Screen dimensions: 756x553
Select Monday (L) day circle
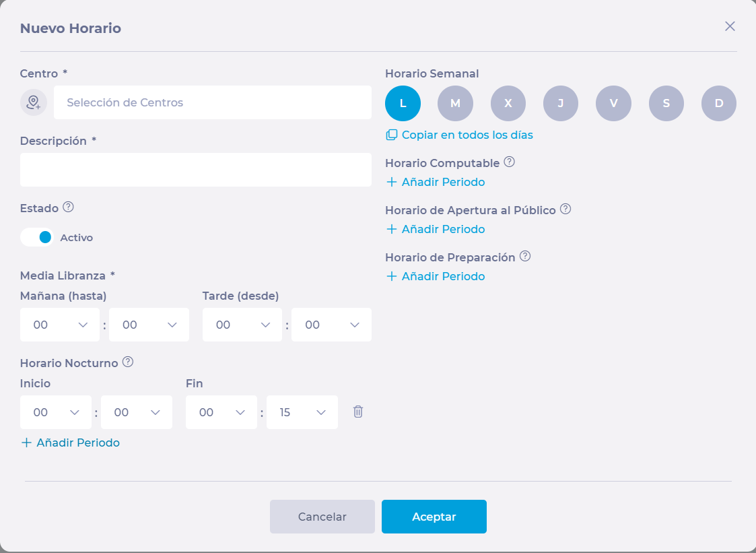403,103
